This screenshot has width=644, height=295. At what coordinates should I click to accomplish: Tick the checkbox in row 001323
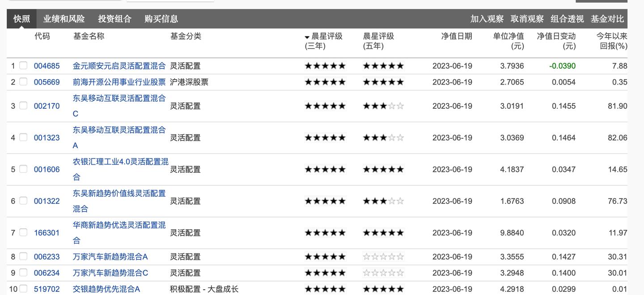pyautogui.click(x=23, y=137)
